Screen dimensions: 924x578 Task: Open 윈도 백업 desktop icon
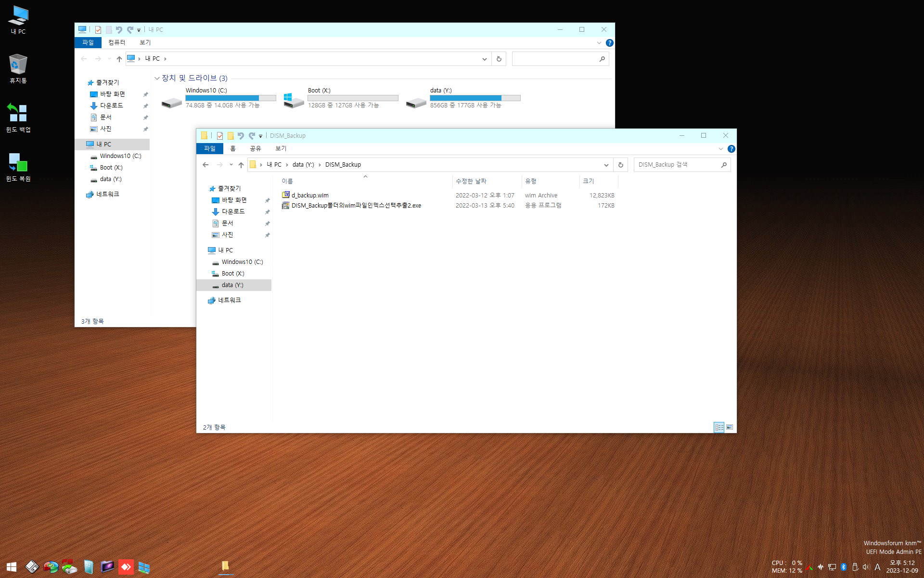18,118
